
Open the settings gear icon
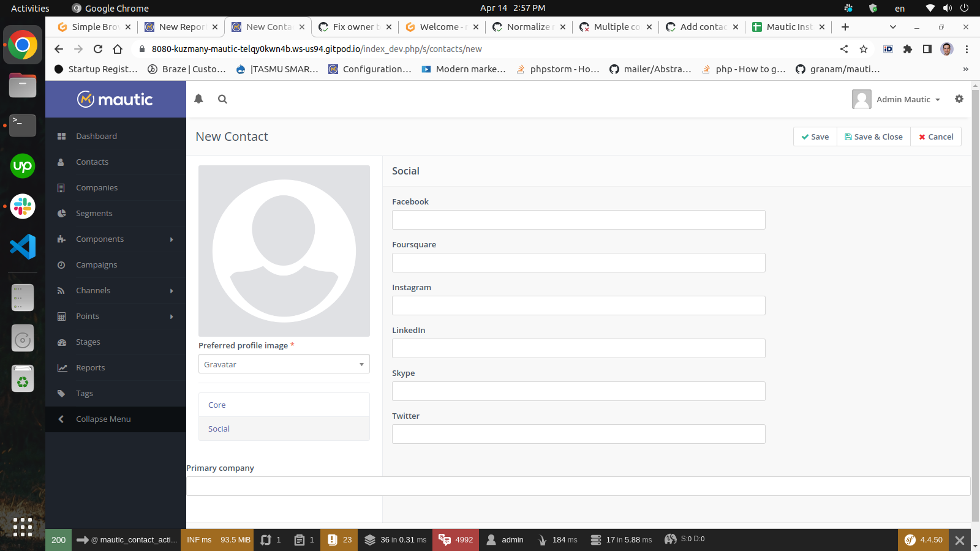pyautogui.click(x=959, y=99)
